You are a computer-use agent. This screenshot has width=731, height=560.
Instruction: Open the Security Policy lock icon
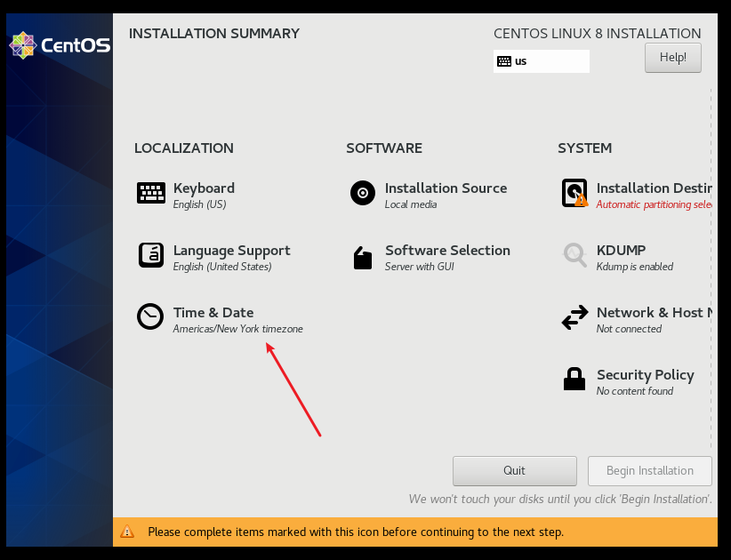click(x=574, y=379)
